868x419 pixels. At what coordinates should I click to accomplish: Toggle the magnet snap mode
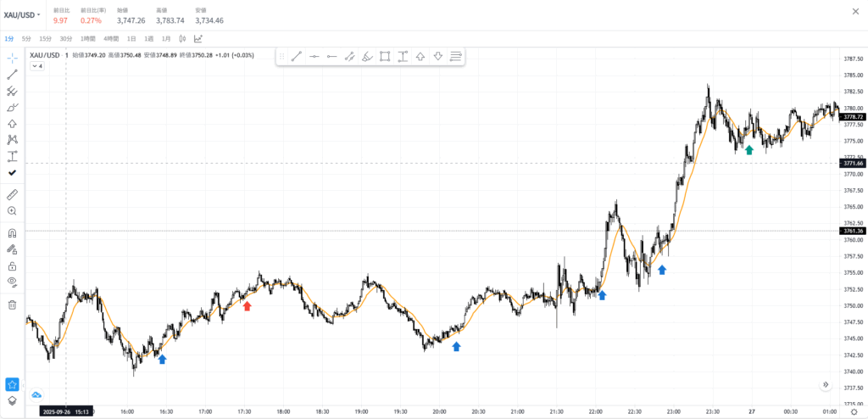coord(12,233)
